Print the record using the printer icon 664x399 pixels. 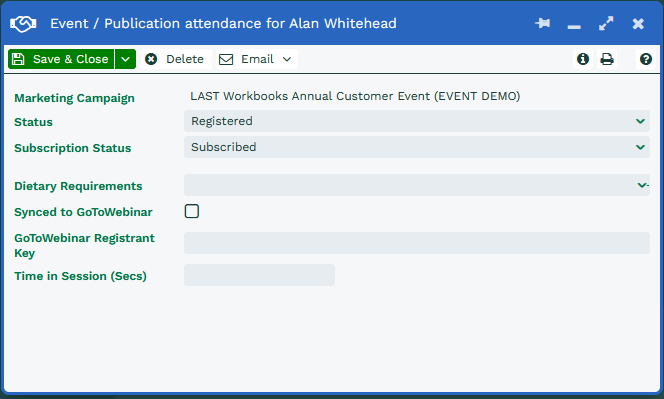point(607,59)
